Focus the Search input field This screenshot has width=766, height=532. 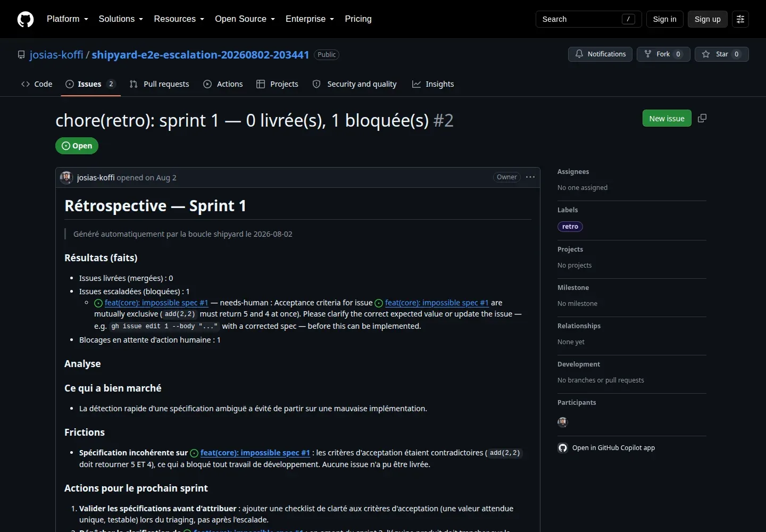coord(588,19)
